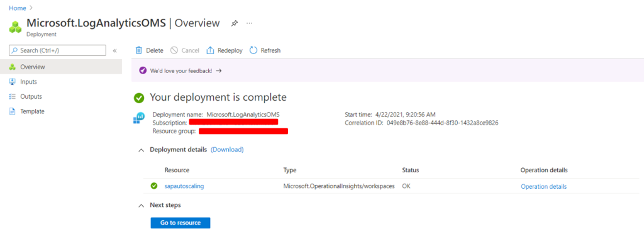Refresh the deployment overview

click(x=265, y=50)
